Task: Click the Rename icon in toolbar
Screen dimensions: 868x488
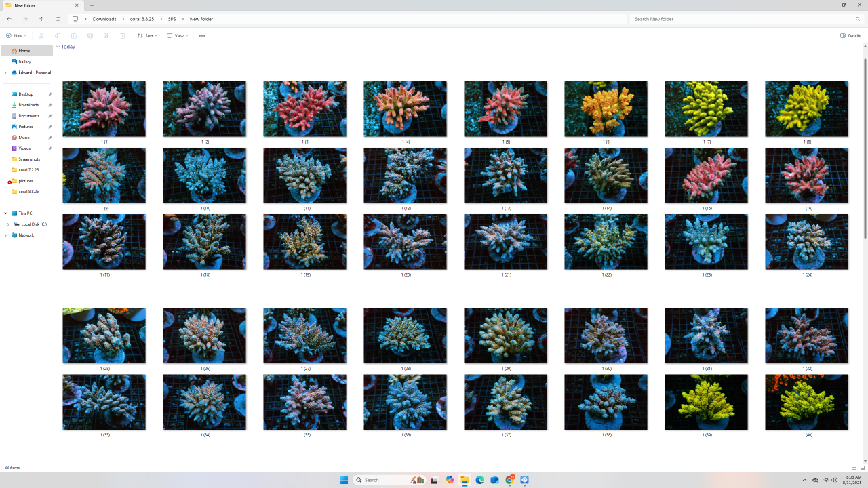Action: coord(90,36)
